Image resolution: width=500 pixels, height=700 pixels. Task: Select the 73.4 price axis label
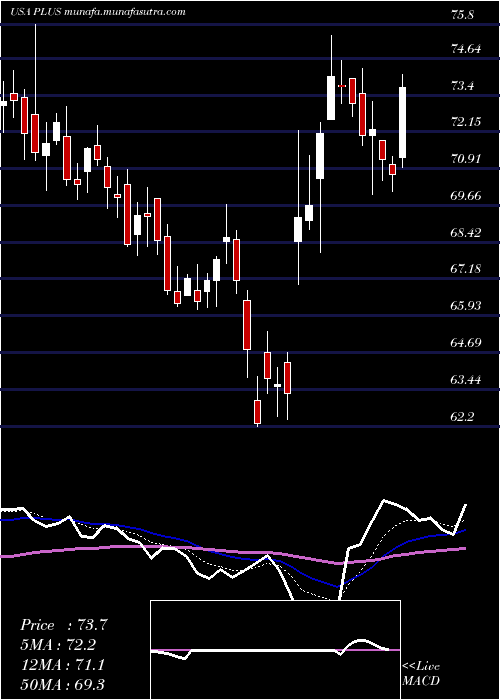point(462,85)
